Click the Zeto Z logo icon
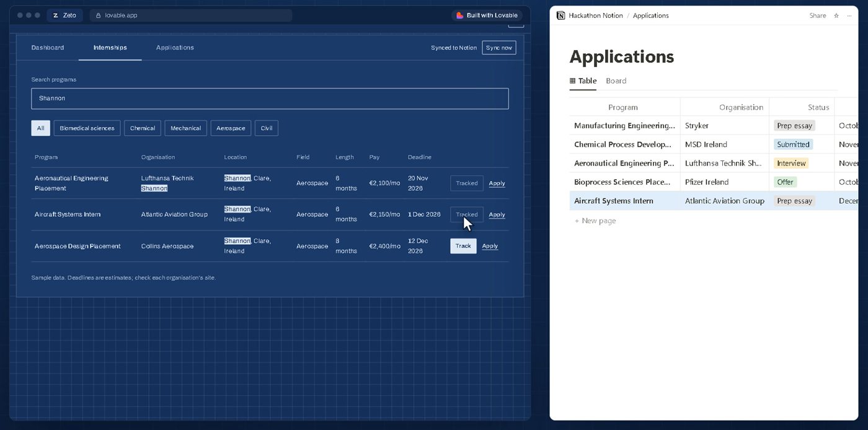Image resolution: width=868 pixels, height=430 pixels. [x=55, y=15]
